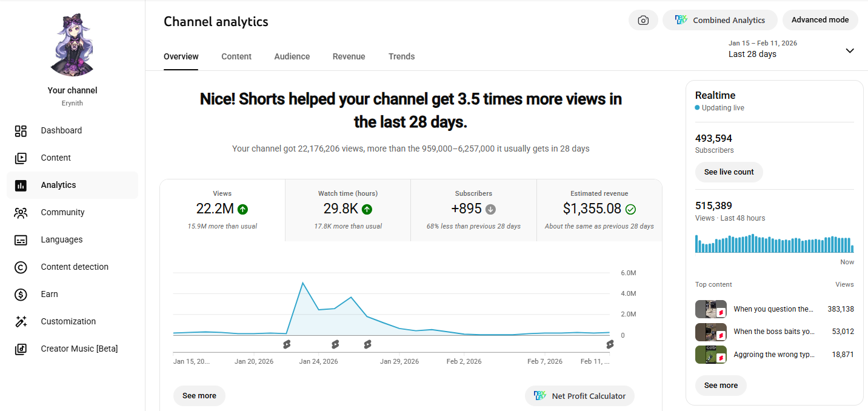This screenshot has height=411, width=868.
Task: Click See more below the views chart
Action: coord(199,396)
